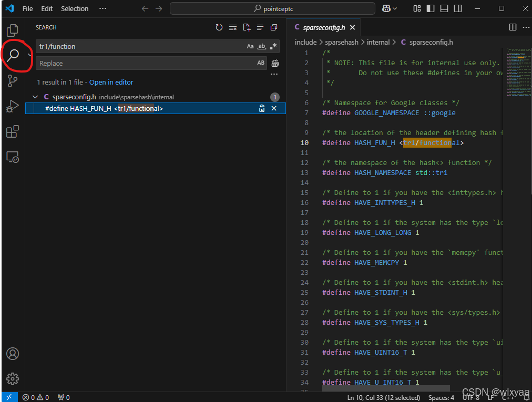Toggle search details with the ellipsis

click(274, 74)
